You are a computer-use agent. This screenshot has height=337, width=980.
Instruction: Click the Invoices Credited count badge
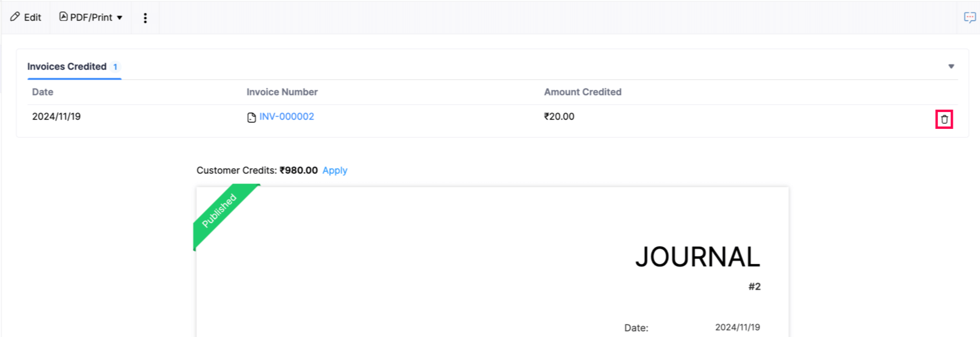pyautogui.click(x=115, y=67)
